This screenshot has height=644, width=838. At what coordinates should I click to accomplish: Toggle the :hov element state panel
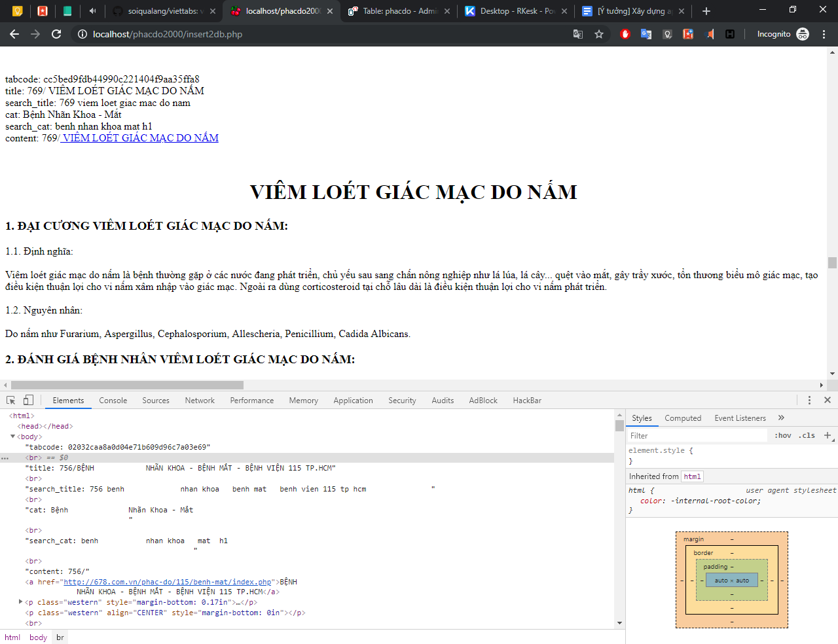point(783,436)
